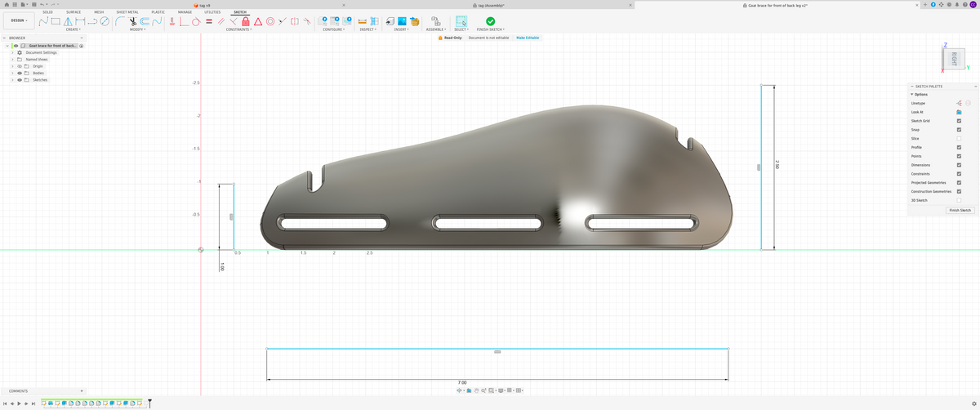Screen dimensions: 980x410
Task: Click the Pan hand icon
Action: [x=477, y=390]
